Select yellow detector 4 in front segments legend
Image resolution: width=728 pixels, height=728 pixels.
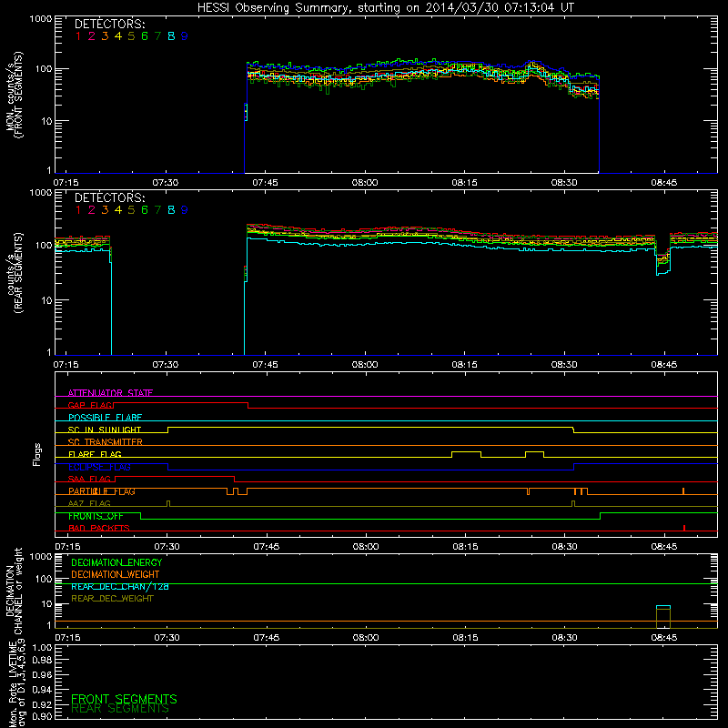point(118,36)
